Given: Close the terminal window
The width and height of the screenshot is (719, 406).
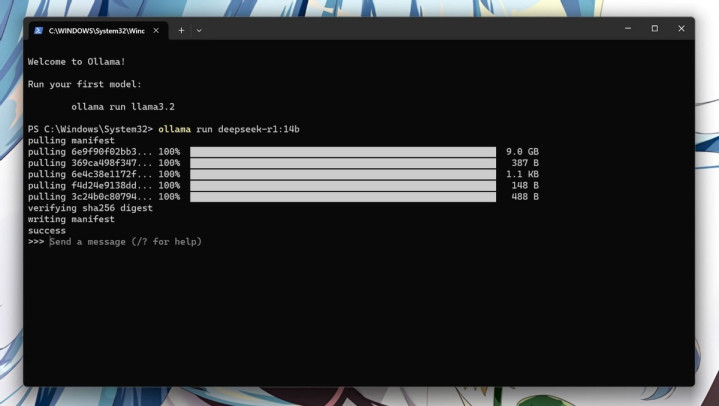Looking at the screenshot, I should coord(681,28).
